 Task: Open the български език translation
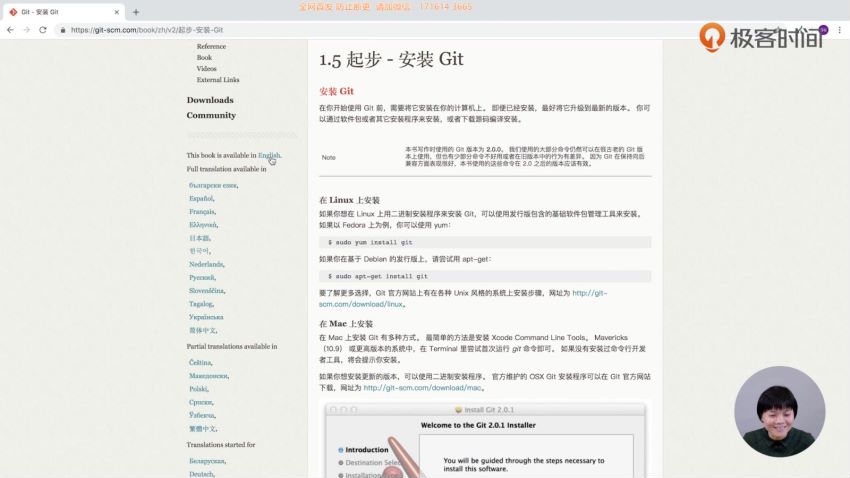[213, 185]
